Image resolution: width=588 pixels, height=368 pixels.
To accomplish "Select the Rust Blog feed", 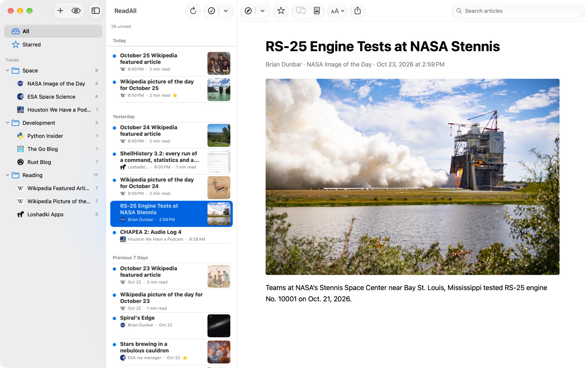I will tap(53, 162).
